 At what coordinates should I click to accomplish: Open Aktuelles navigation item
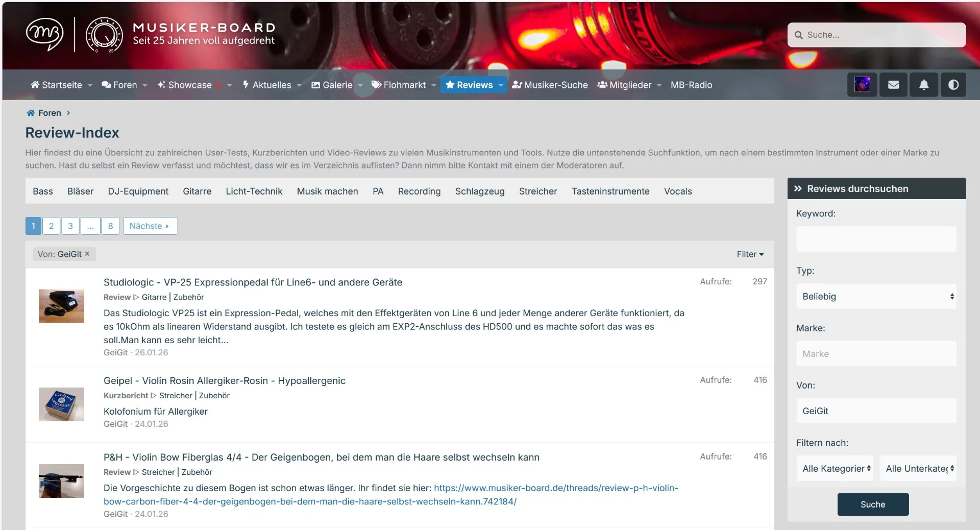tap(267, 85)
